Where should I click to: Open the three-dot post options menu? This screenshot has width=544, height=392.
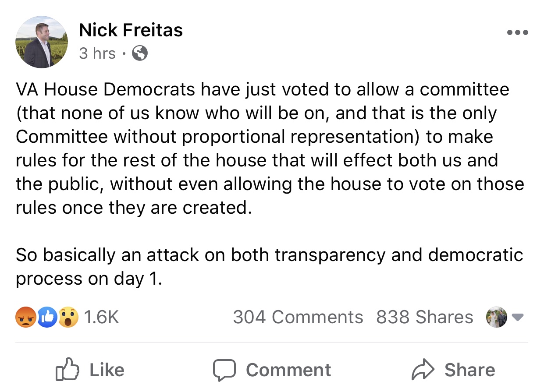tap(517, 32)
